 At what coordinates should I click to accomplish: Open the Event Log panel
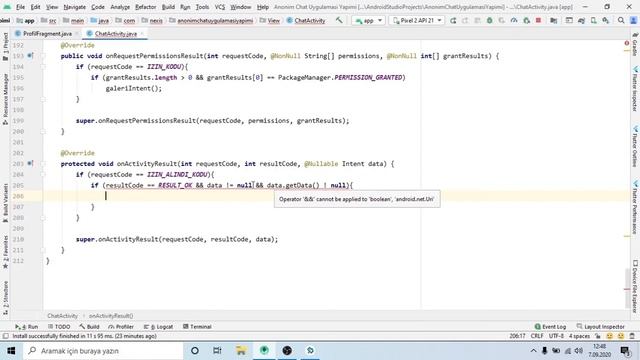click(x=550, y=327)
